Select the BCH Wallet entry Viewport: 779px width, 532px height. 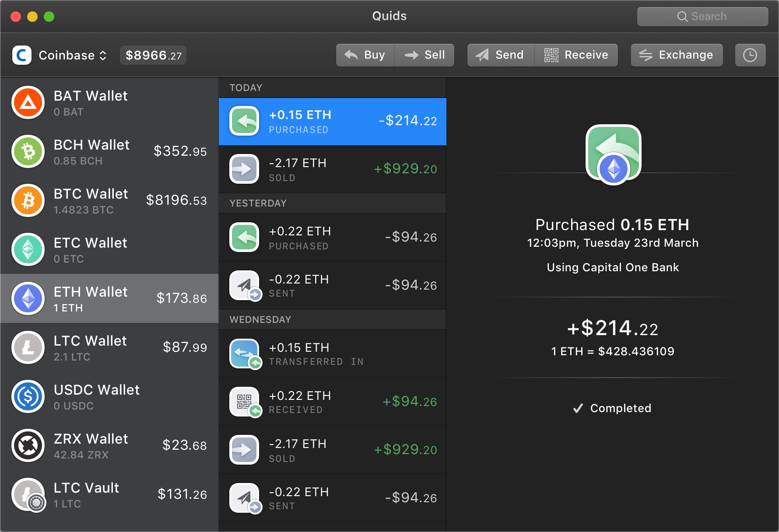[x=109, y=151]
